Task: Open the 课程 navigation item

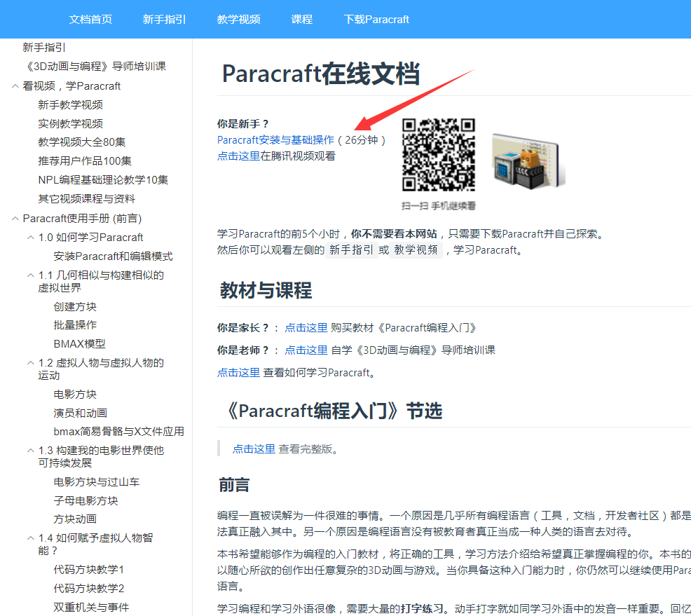Action: (x=301, y=20)
